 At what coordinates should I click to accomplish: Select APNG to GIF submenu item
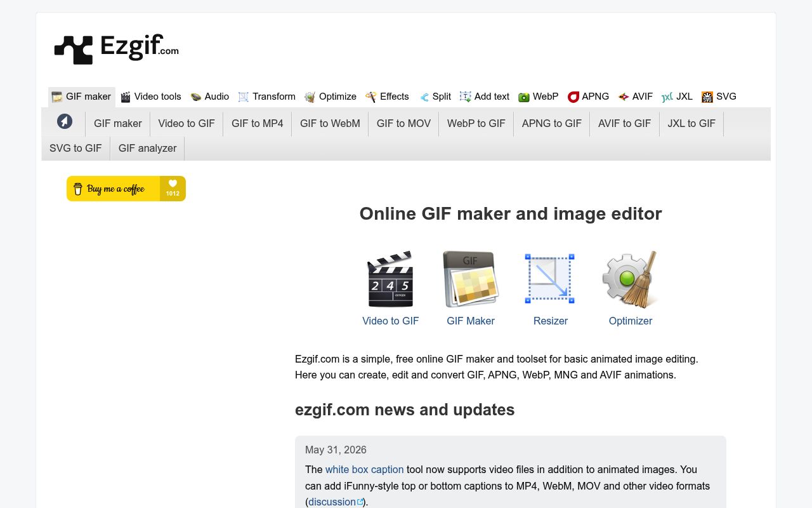tap(552, 123)
